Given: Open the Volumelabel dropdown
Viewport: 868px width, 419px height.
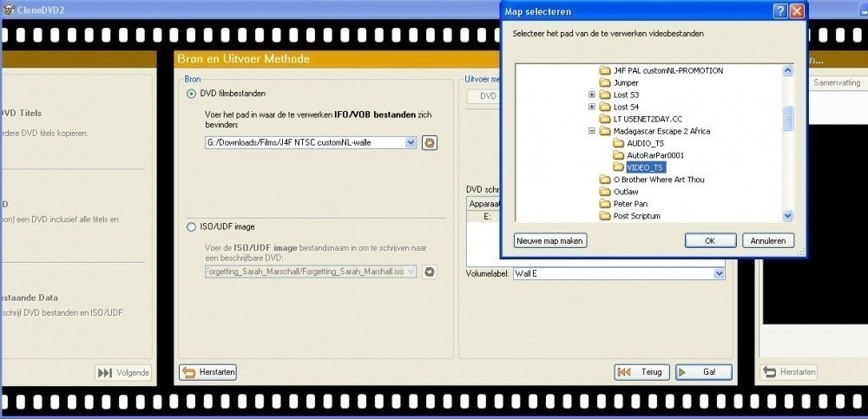Looking at the screenshot, I should point(718,273).
